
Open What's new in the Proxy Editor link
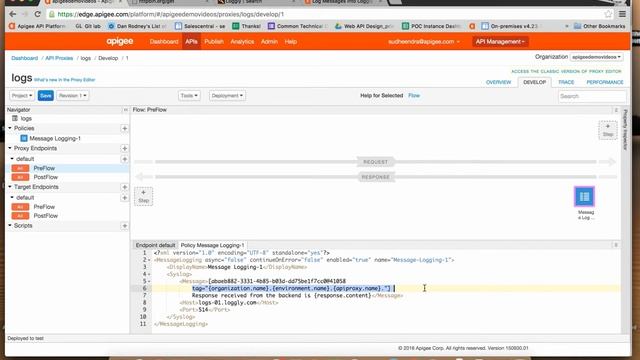coord(64,80)
